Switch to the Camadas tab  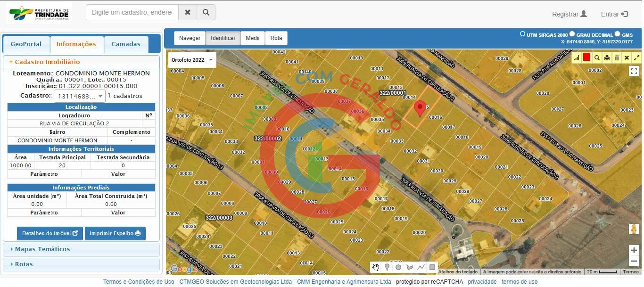[x=126, y=44]
